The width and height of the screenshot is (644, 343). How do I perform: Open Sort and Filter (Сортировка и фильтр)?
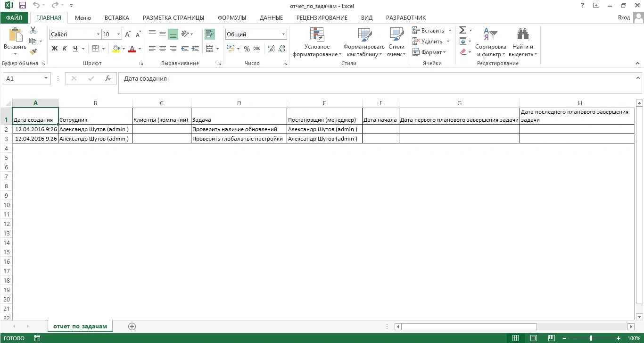(x=490, y=42)
